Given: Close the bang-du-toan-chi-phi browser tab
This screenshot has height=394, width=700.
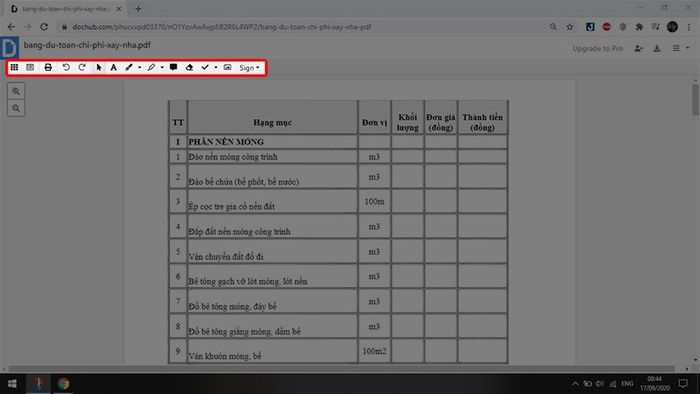Looking at the screenshot, I should tap(119, 8).
